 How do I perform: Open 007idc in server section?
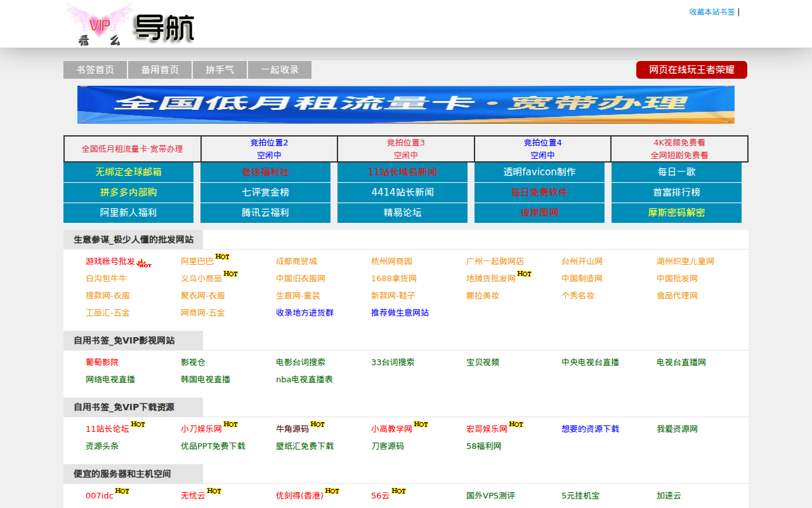point(100,496)
